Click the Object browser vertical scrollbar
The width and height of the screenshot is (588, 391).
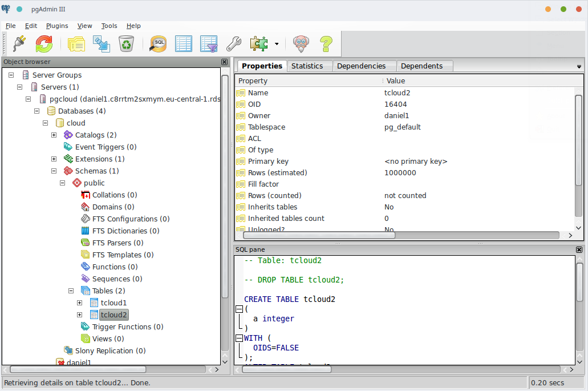tap(225, 186)
